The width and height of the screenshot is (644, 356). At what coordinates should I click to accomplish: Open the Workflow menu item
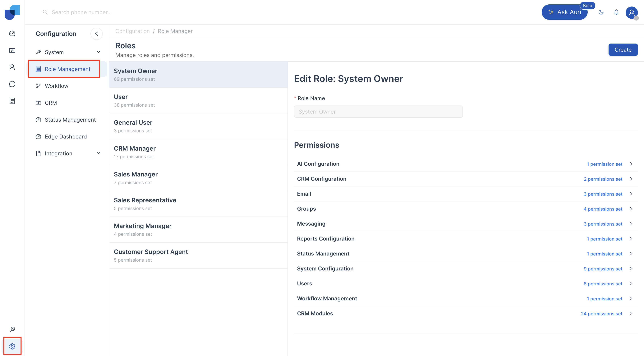(x=57, y=86)
